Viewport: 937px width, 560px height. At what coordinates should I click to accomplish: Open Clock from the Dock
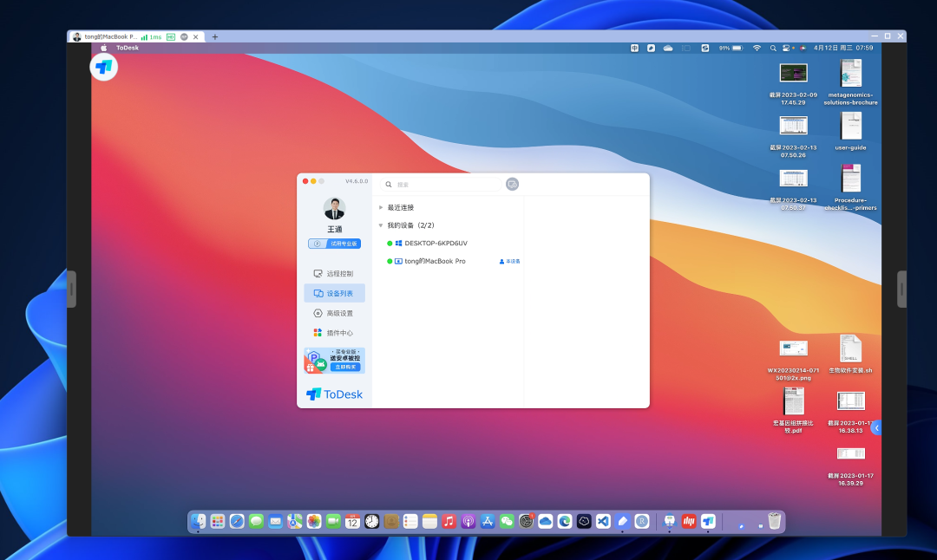371,521
